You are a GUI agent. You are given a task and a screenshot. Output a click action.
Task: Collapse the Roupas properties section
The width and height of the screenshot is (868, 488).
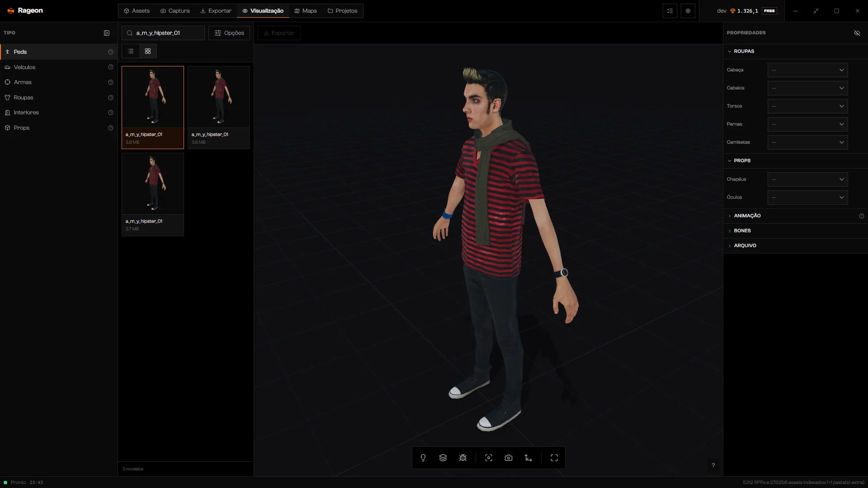point(795,52)
